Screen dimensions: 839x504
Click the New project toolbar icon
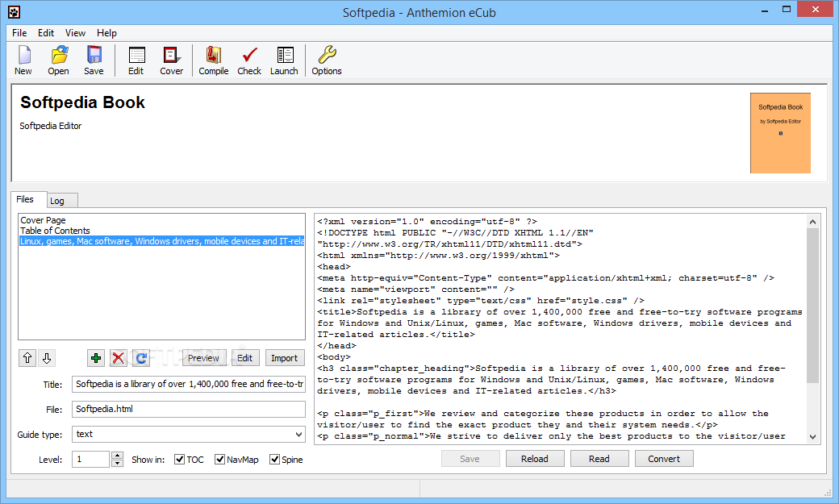click(x=23, y=60)
